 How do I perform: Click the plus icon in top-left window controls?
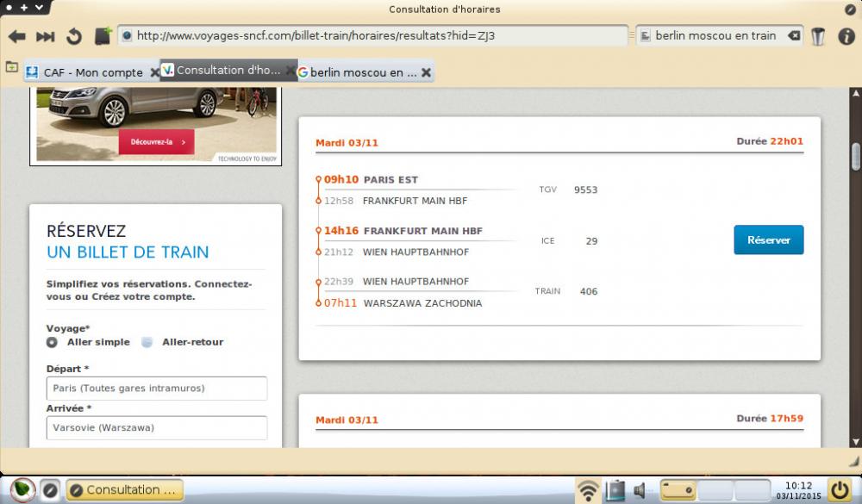tap(23, 8)
